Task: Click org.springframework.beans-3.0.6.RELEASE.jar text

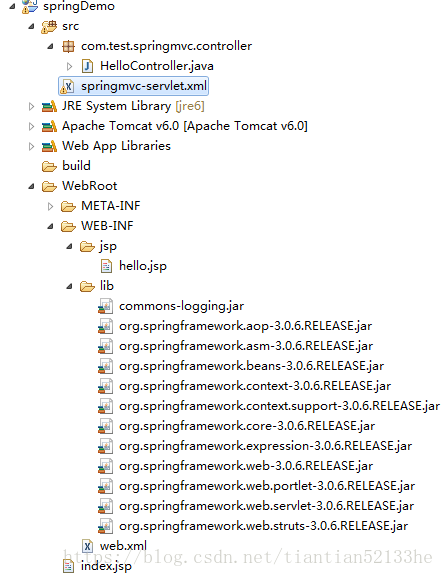Action: point(251,366)
